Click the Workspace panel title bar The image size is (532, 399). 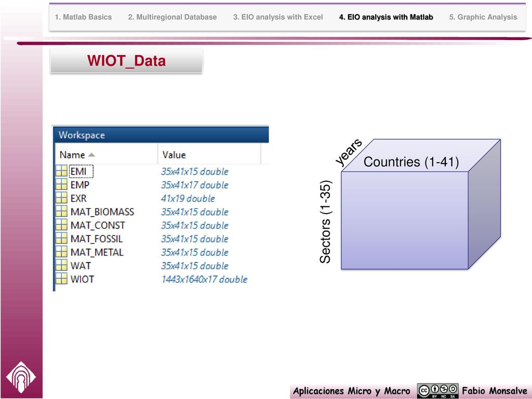(162, 135)
